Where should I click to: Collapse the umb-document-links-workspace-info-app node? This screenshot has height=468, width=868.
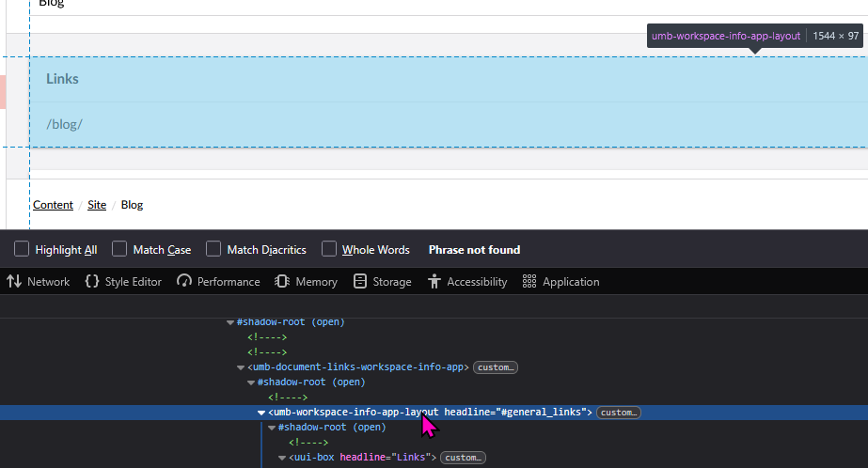point(241,367)
